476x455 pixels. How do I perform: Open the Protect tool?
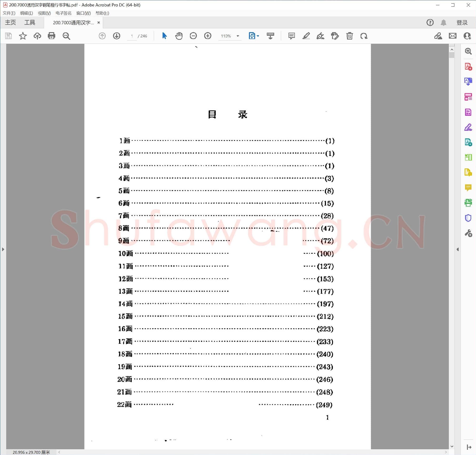pyautogui.click(x=468, y=218)
